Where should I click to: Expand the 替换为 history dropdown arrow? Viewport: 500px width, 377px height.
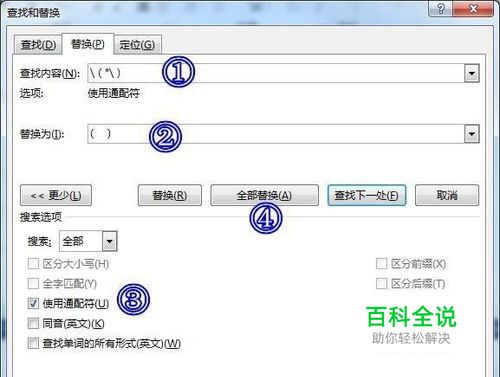click(472, 134)
